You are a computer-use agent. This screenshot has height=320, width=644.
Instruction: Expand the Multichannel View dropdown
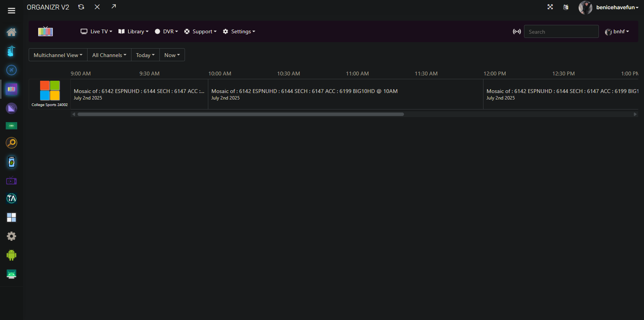(x=58, y=55)
